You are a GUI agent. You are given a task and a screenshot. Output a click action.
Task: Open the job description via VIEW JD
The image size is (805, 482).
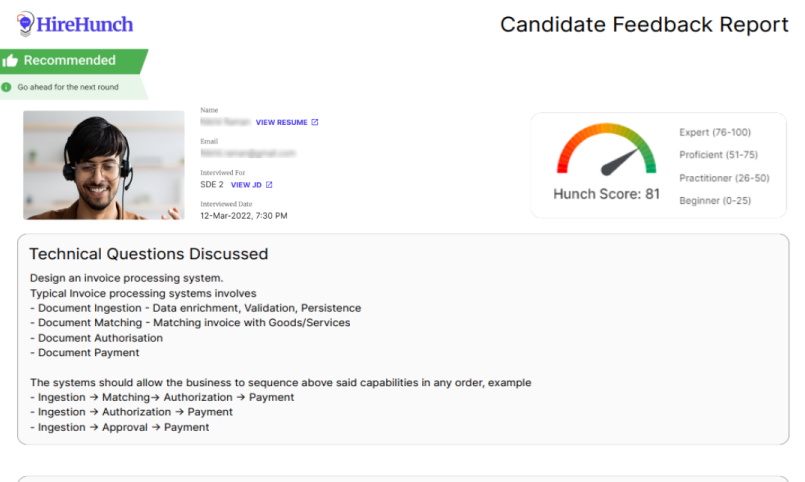coord(246,185)
